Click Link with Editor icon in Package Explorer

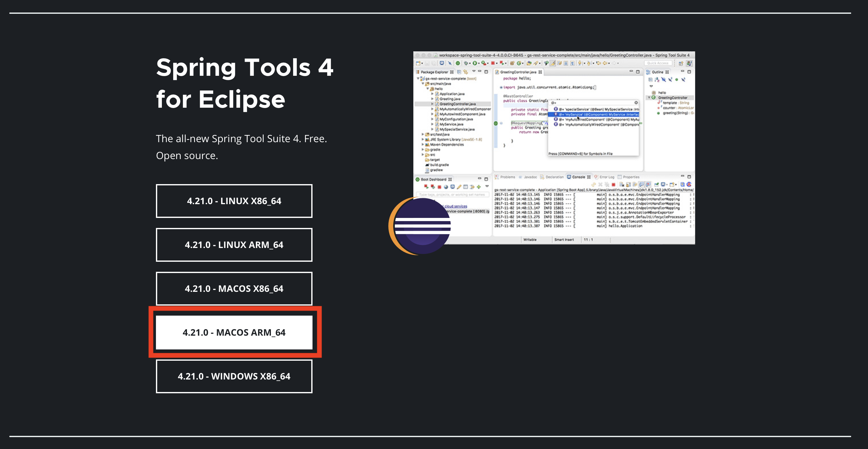click(x=465, y=72)
